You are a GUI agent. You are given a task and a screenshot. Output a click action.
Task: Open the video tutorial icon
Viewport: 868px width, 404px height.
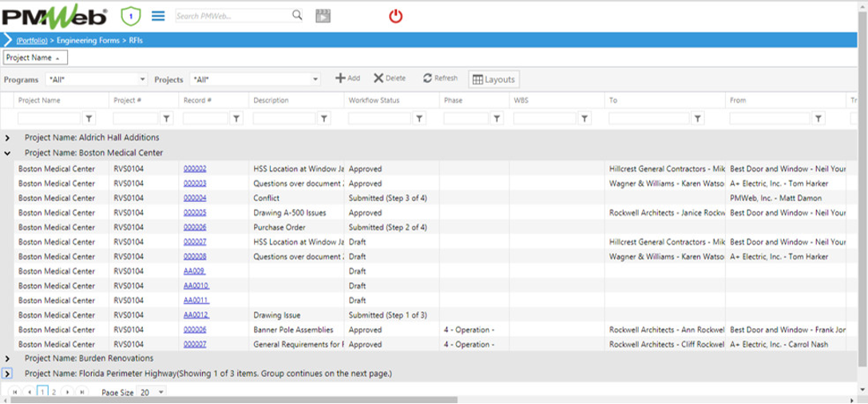tap(323, 16)
